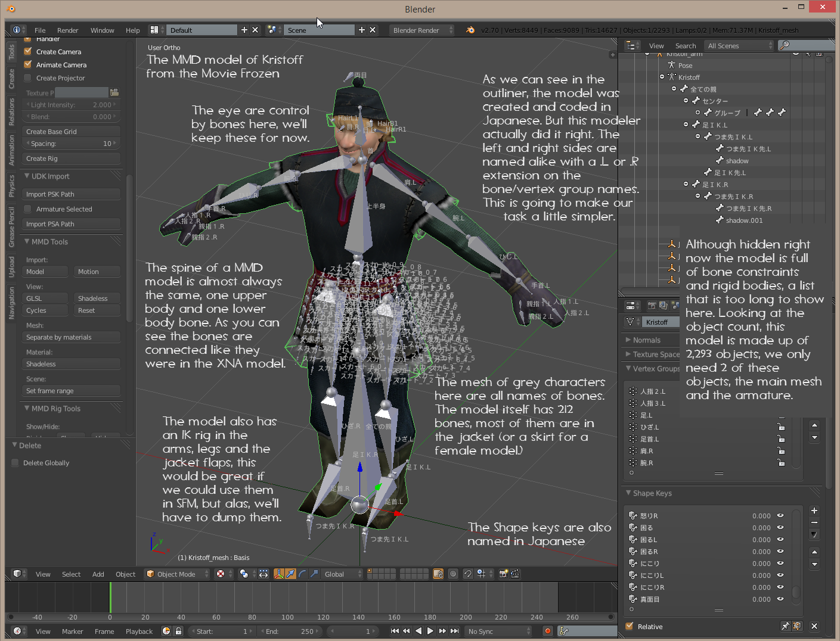Open the render properties camera tab
The height and width of the screenshot is (641, 840).
tap(652, 306)
